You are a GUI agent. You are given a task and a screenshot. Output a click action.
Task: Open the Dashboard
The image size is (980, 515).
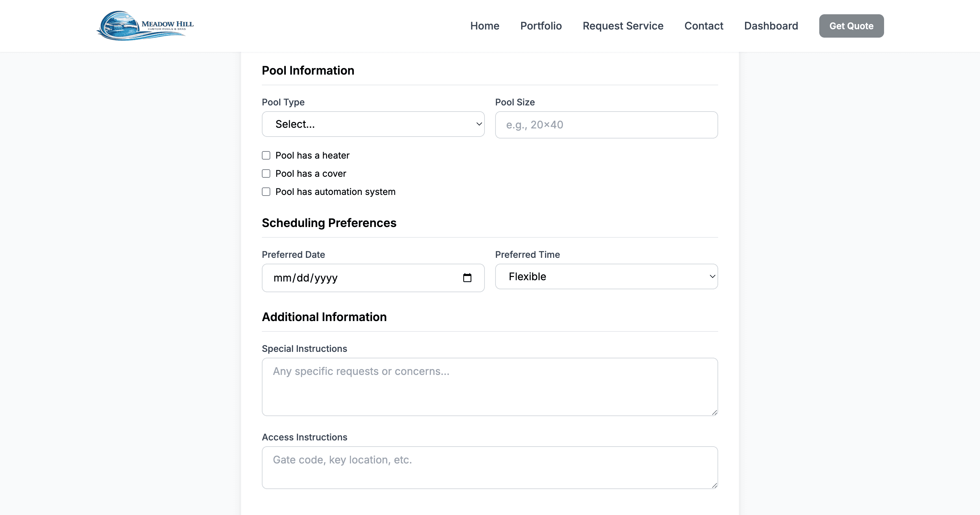771,26
